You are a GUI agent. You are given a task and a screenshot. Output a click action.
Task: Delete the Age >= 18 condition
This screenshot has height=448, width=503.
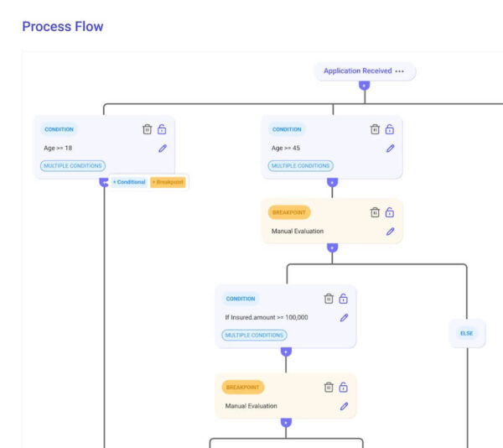click(x=148, y=129)
